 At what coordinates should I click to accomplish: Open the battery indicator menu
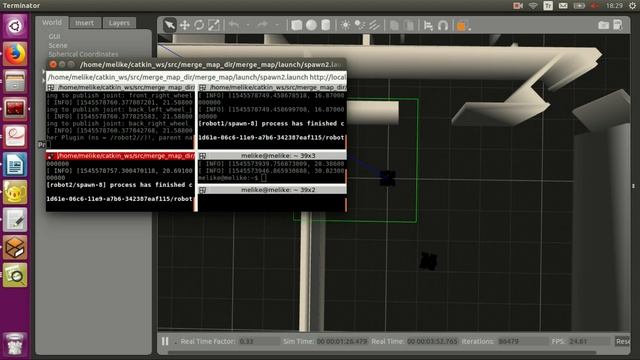click(x=579, y=6)
